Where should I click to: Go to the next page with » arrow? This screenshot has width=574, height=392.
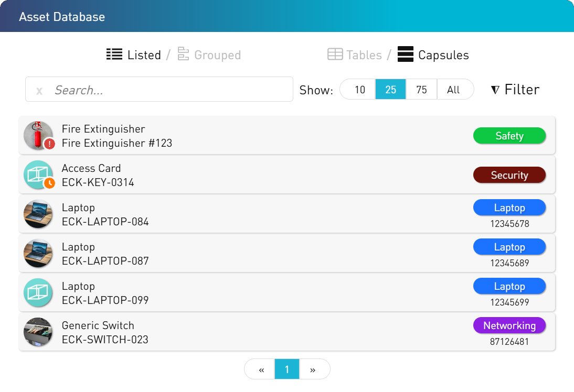(313, 369)
